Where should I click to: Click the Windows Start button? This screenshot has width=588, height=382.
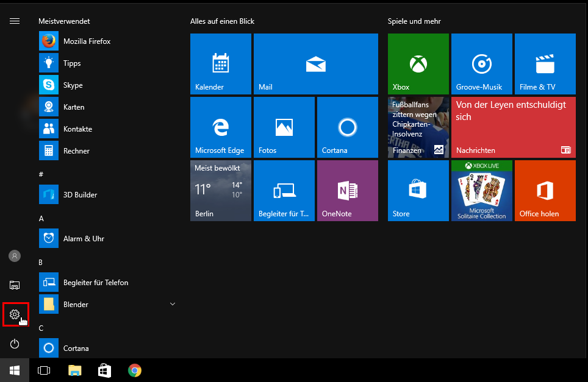coord(15,370)
